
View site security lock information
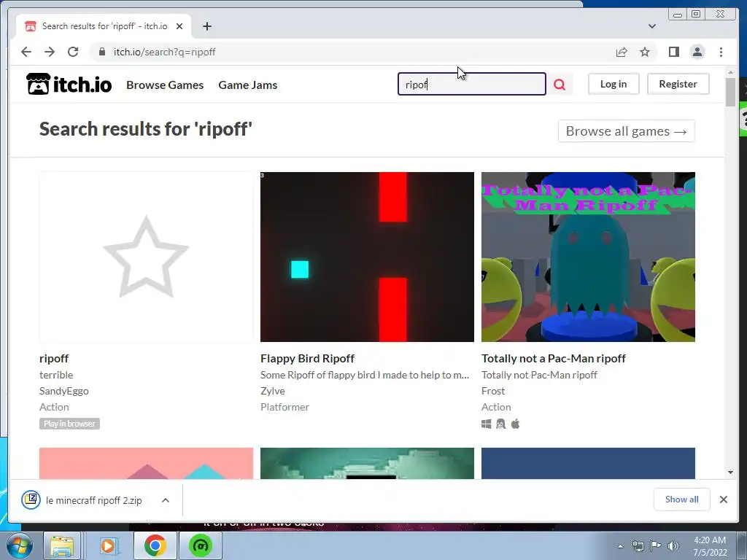pos(102,52)
